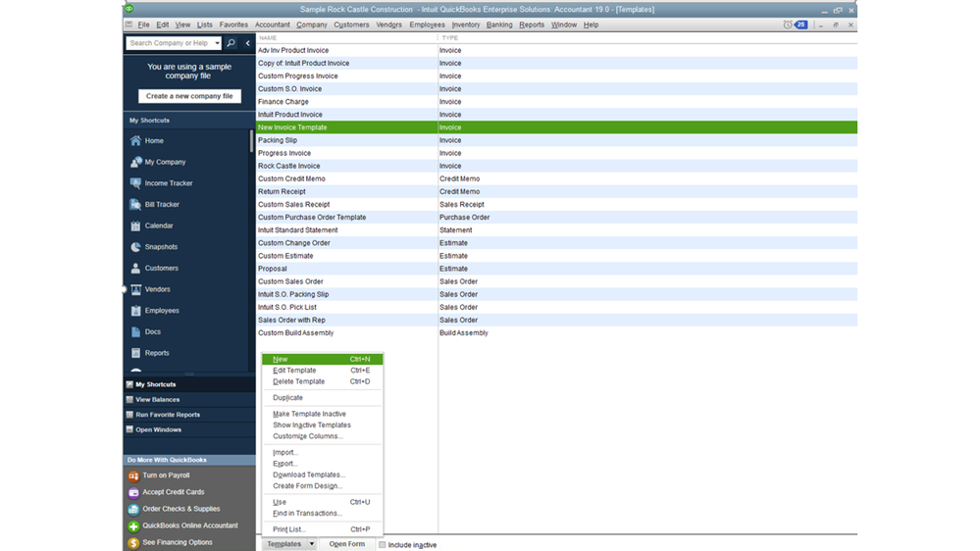Select Create Form Design menu entry
The width and height of the screenshot is (980, 551).
322,486
